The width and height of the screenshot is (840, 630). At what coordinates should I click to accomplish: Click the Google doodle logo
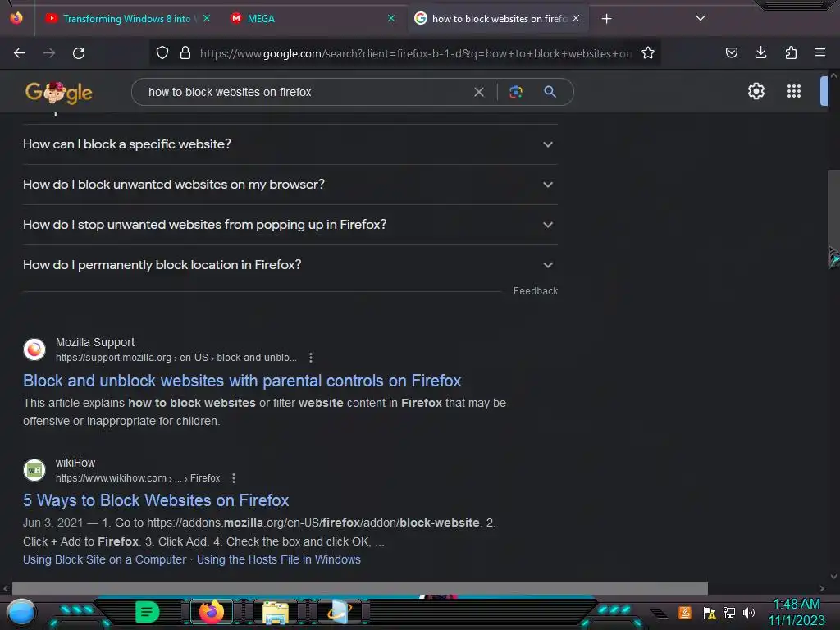click(x=59, y=92)
